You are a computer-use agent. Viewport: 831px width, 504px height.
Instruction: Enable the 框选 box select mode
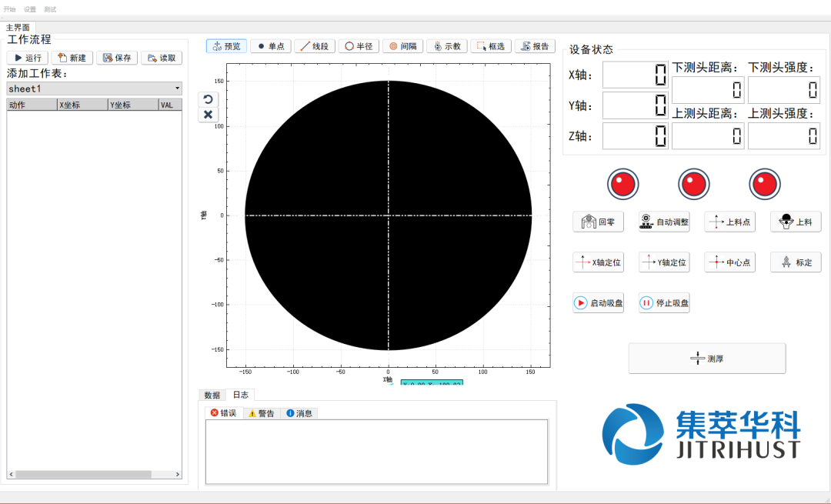coord(489,46)
